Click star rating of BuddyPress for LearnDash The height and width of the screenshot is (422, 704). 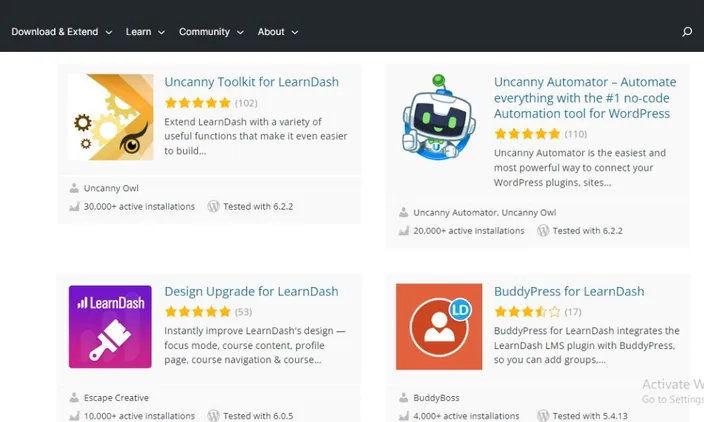tap(527, 312)
